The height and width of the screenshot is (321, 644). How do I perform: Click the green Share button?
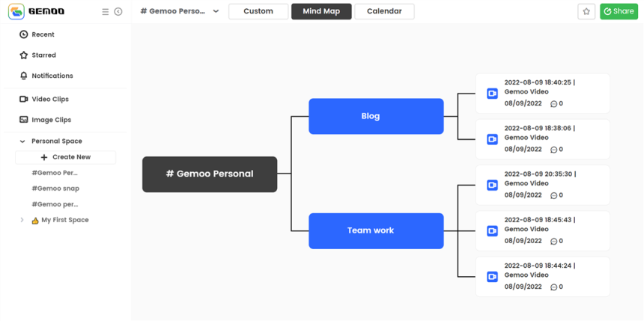point(619,11)
